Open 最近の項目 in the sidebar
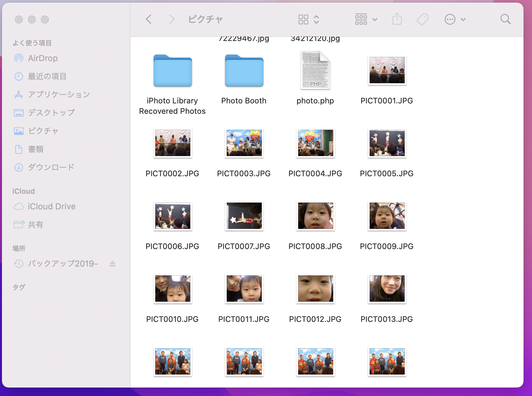Screen dimensions: 532x396 (x=47, y=76)
